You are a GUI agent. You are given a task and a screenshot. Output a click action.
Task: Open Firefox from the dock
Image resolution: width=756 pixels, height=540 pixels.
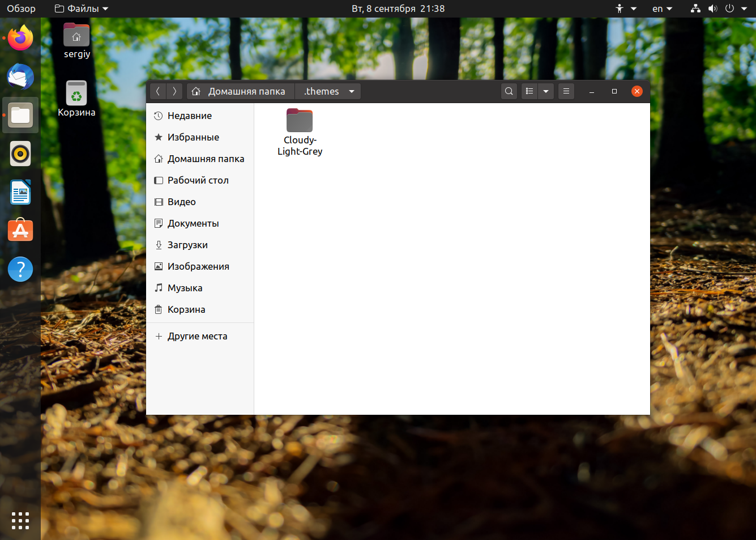(20, 38)
